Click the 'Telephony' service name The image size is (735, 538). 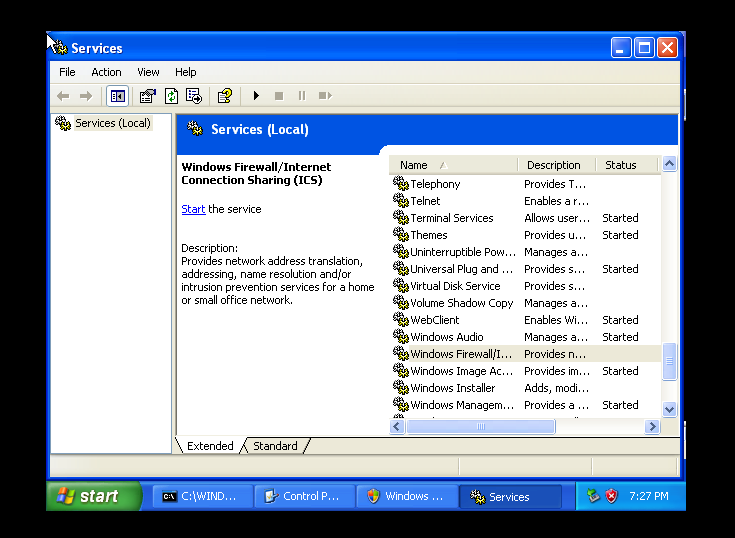435,184
